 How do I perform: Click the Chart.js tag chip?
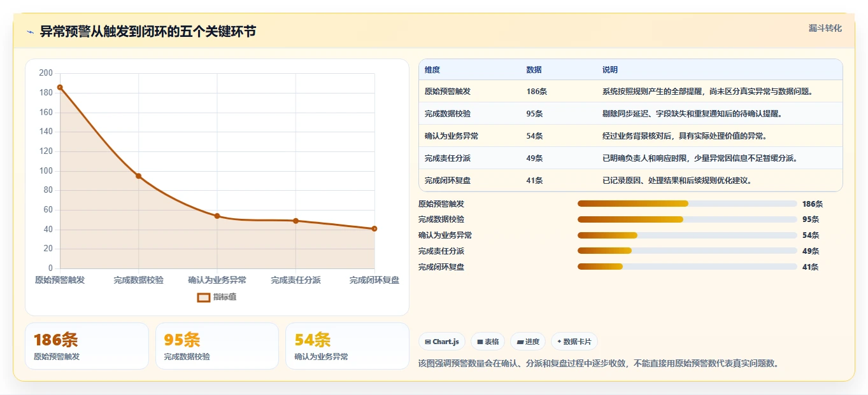(x=442, y=342)
